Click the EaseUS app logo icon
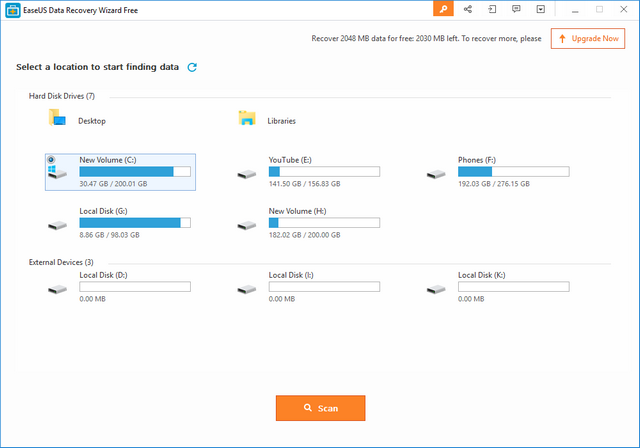The height and width of the screenshot is (448, 640). pyautogui.click(x=13, y=10)
